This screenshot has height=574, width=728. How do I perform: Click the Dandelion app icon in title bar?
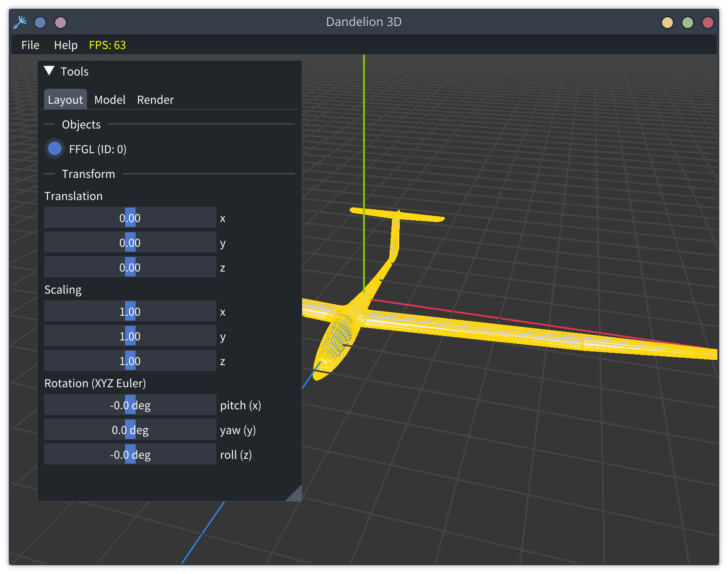pos(20,22)
